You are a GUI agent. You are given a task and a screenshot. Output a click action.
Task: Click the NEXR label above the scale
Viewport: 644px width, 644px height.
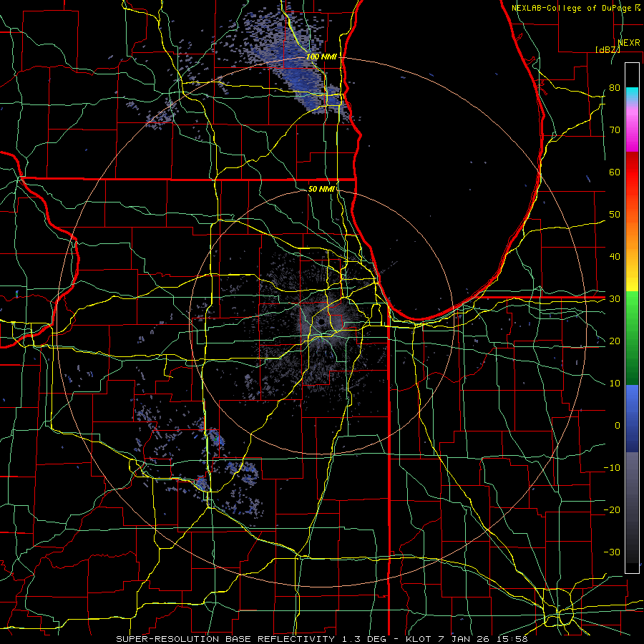click(x=628, y=43)
